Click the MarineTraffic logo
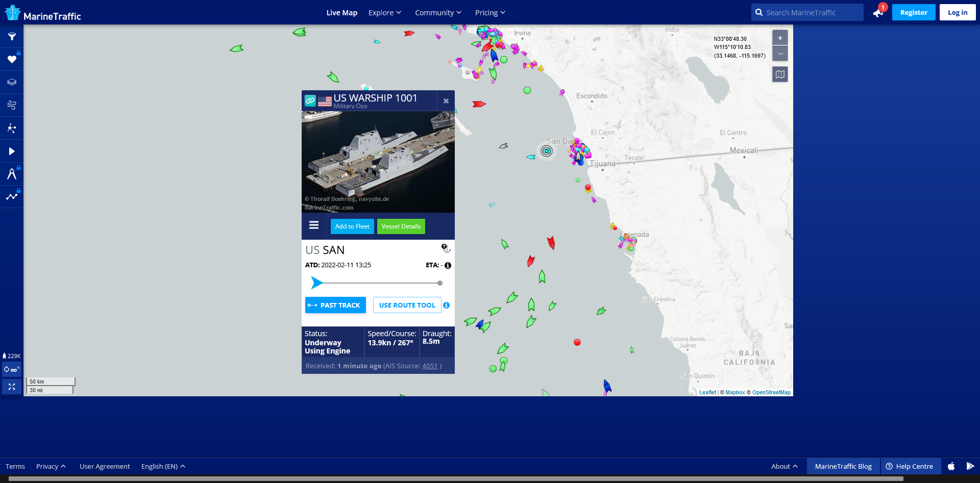This screenshot has width=980, height=483. [x=43, y=13]
